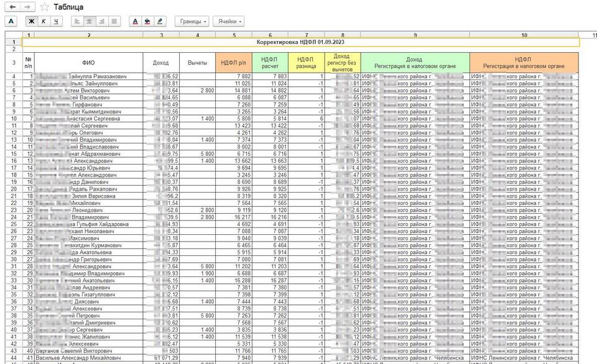Change the border line color
The image size is (597, 364).
click(160, 21)
